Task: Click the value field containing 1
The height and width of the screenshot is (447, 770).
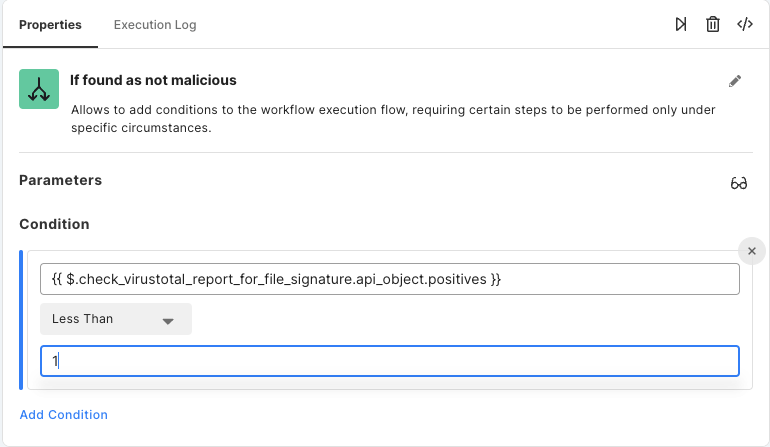Action: coord(389,361)
